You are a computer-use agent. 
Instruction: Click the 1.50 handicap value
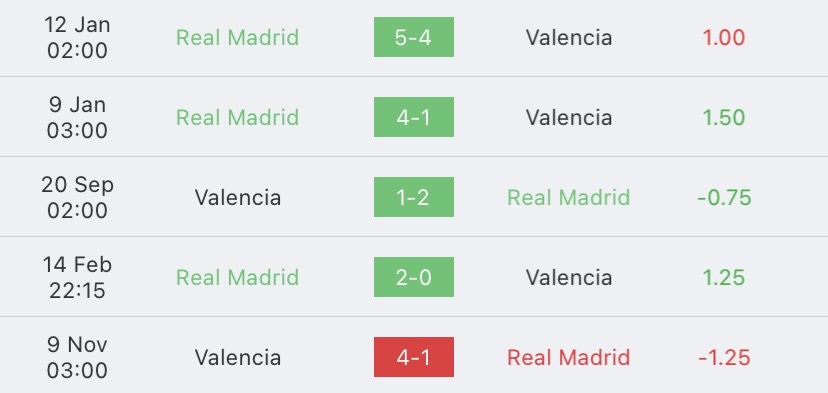(x=723, y=117)
